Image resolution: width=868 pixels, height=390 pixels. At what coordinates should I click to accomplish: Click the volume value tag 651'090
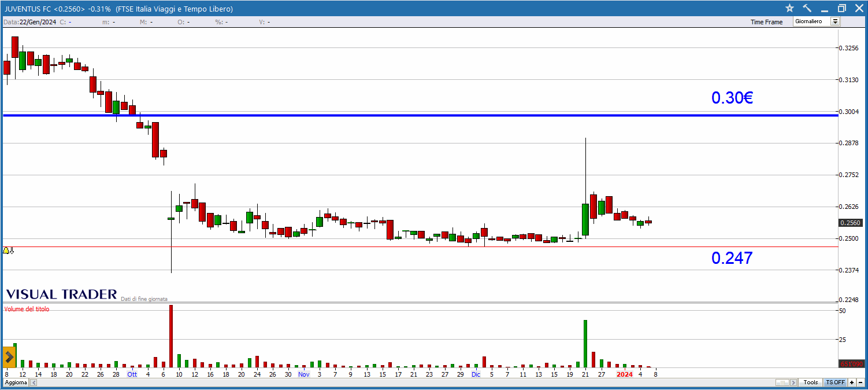click(x=851, y=363)
